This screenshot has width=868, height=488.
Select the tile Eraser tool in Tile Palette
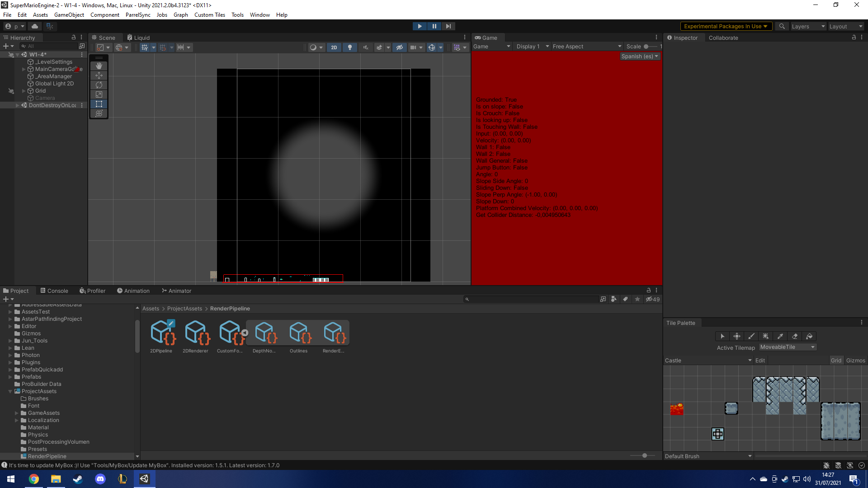795,336
